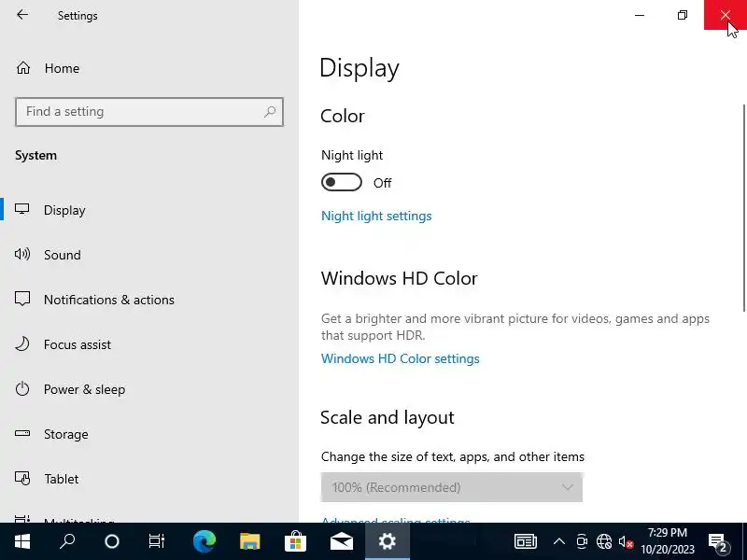The image size is (747, 560).
Task: Click the Tablet touch icon
Action: coord(22,478)
